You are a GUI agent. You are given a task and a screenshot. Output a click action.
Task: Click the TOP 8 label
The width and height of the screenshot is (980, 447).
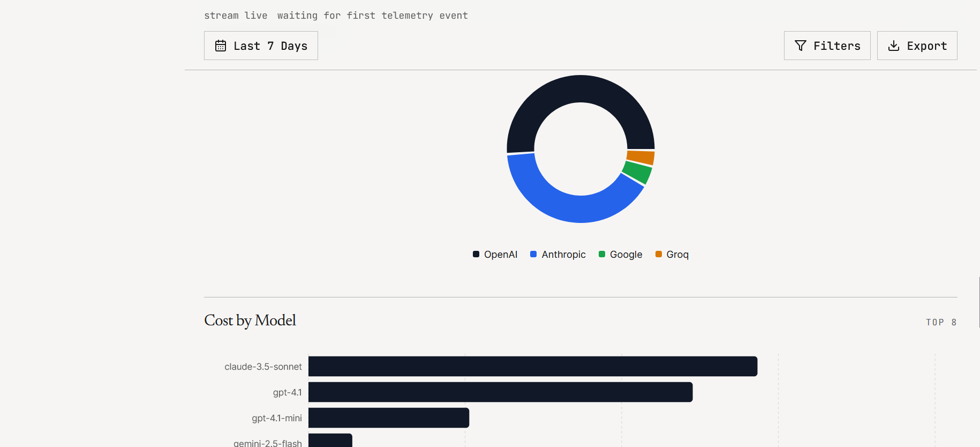(941, 322)
